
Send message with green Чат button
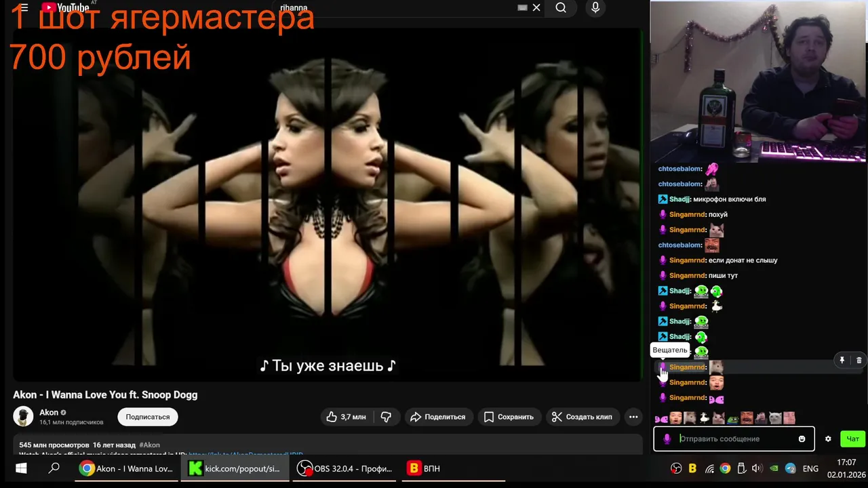point(852,439)
